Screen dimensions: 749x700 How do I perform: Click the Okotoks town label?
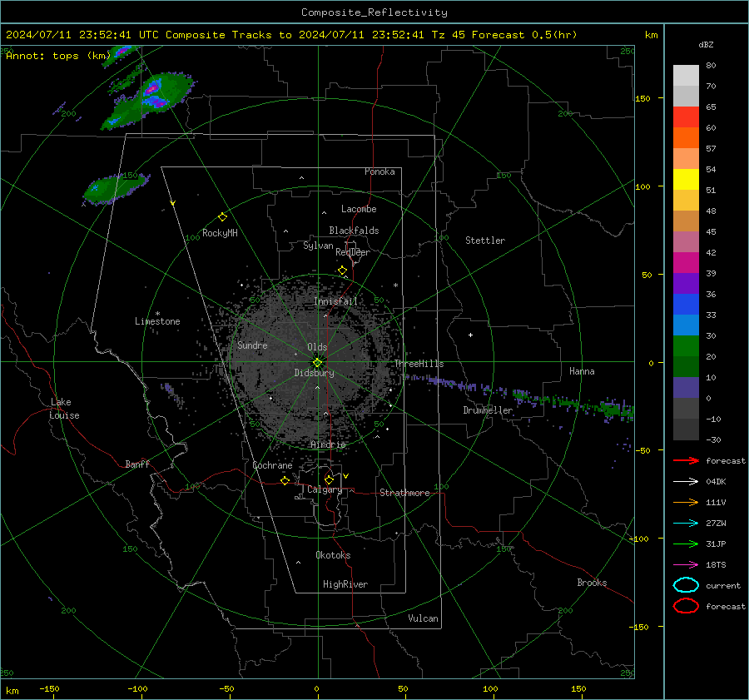(x=333, y=555)
